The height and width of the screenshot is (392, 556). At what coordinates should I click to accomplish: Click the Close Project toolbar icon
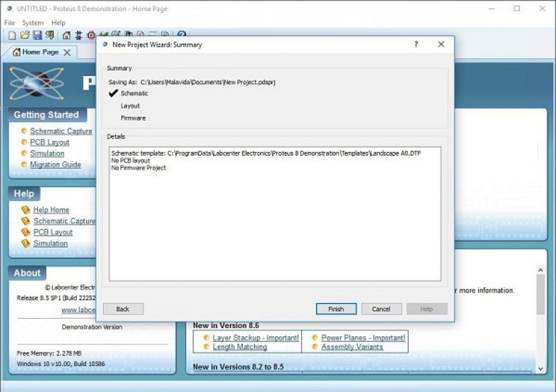pyautogui.click(x=49, y=35)
